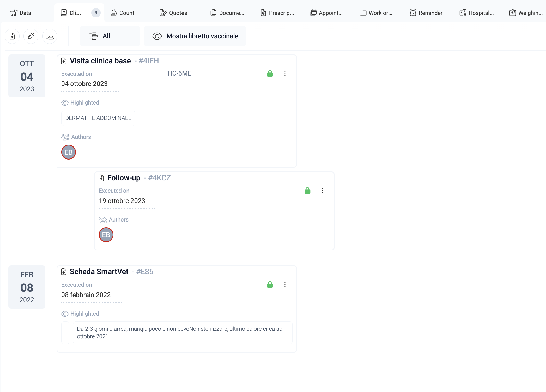Open three-dot menu for Follow-up record
Image resolution: width=546 pixels, height=392 pixels.
coord(323,191)
